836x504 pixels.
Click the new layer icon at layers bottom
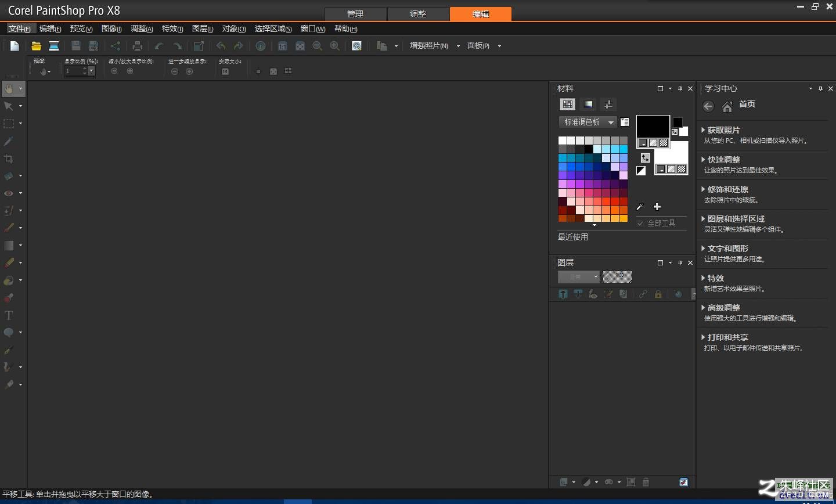[x=563, y=482]
